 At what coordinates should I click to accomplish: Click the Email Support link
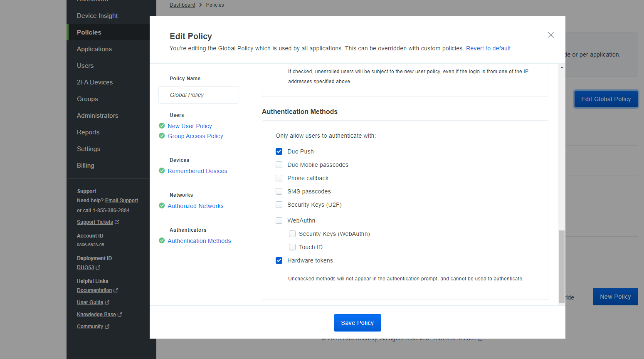coord(121,201)
